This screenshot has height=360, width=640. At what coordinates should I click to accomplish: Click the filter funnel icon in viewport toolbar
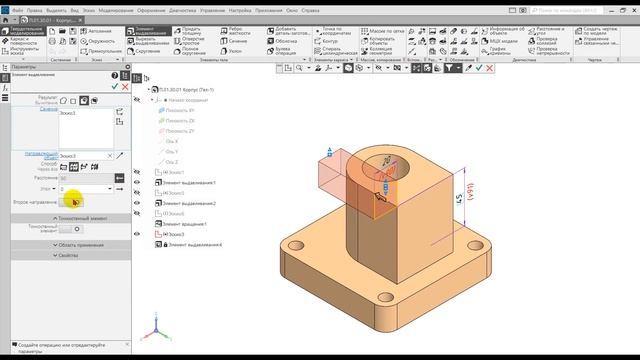coord(449,68)
